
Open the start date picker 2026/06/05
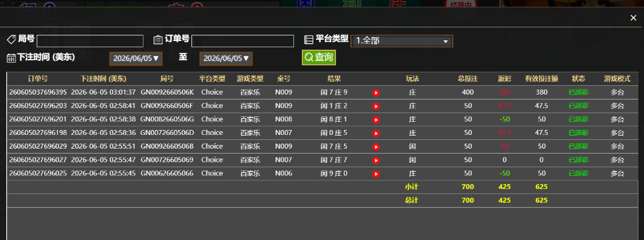[x=136, y=58]
